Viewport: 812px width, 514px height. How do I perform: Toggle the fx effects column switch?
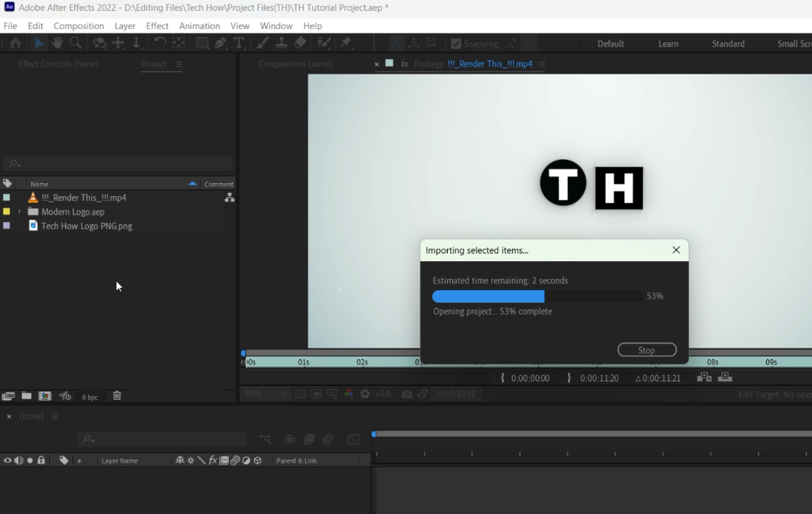[x=212, y=460]
